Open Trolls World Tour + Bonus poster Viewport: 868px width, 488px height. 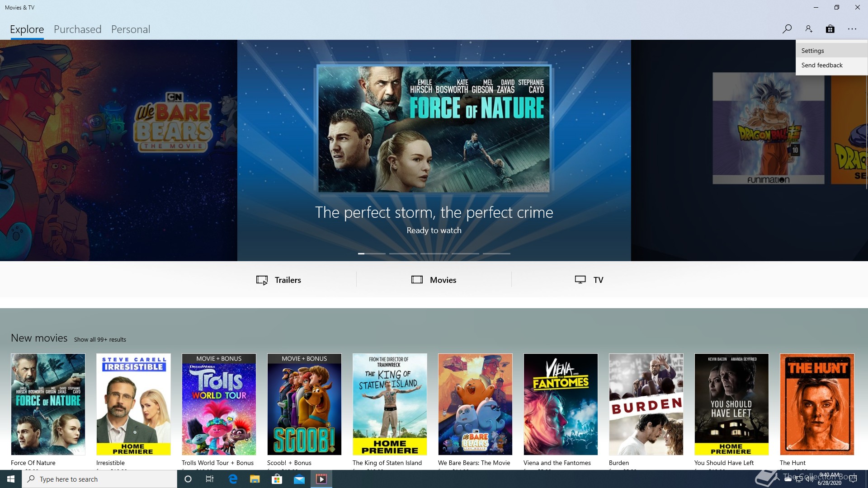coord(219,404)
